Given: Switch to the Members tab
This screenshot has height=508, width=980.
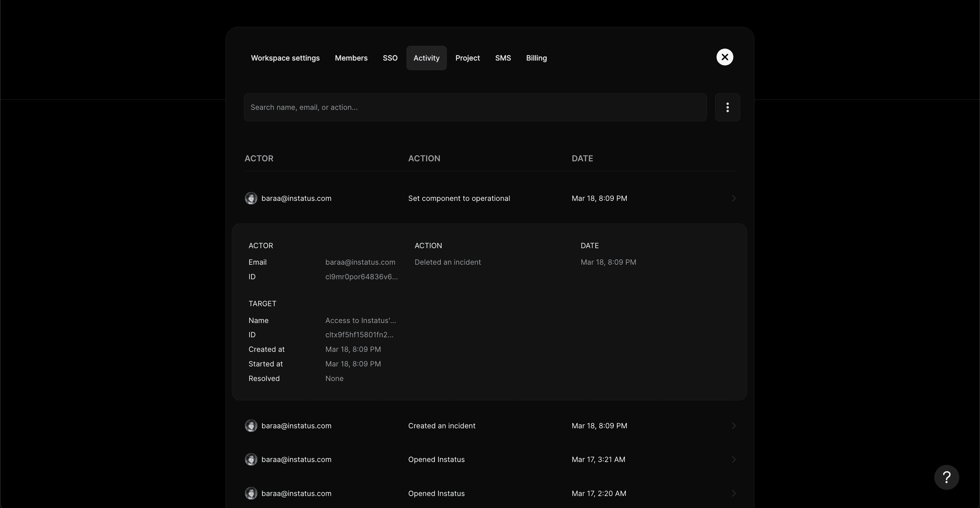Looking at the screenshot, I should (351, 58).
